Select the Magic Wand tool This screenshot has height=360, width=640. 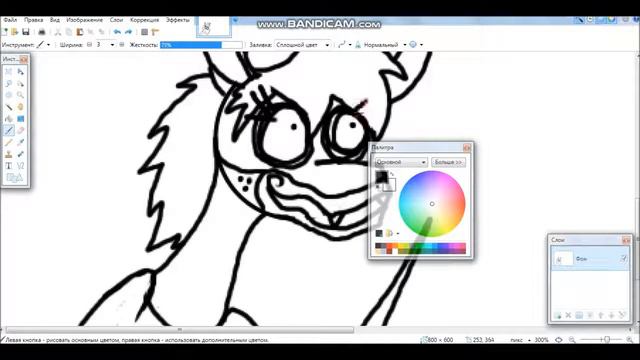point(9,107)
